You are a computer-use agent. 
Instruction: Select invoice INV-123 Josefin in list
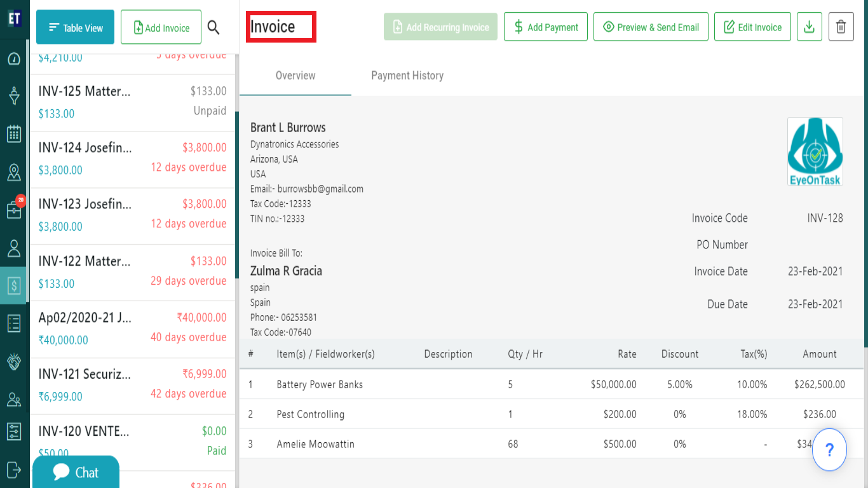pyautogui.click(x=132, y=216)
